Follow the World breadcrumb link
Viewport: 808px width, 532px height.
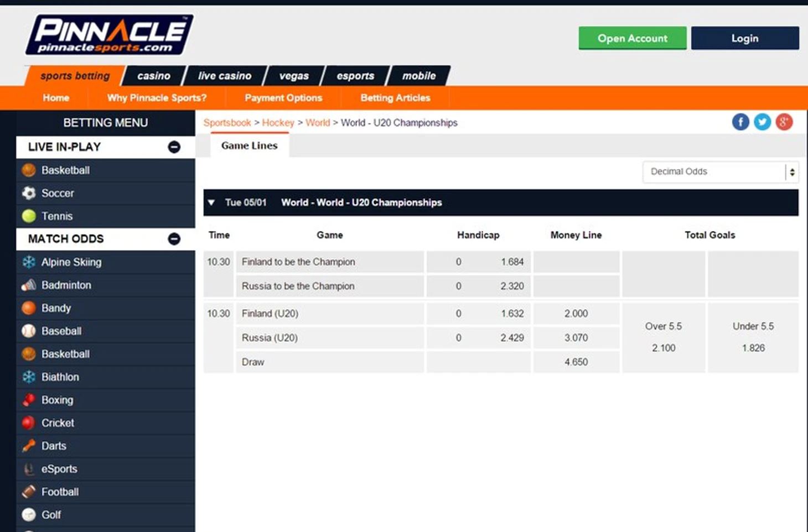coord(318,123)
